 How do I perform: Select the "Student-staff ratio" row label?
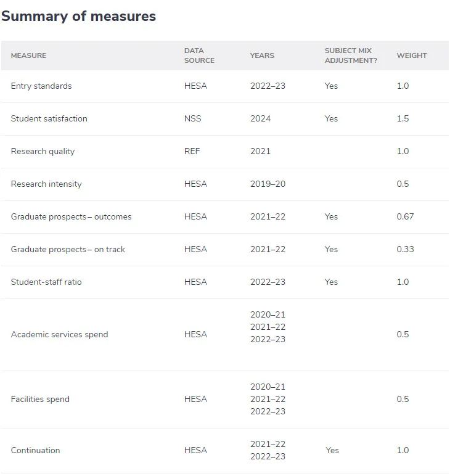[x=46, y=282]
